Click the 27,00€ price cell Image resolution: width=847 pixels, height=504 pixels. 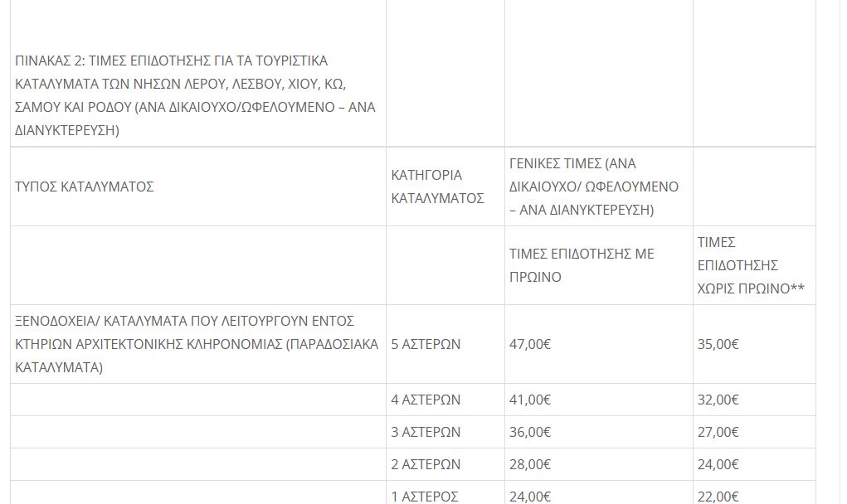tap(718, 432)
